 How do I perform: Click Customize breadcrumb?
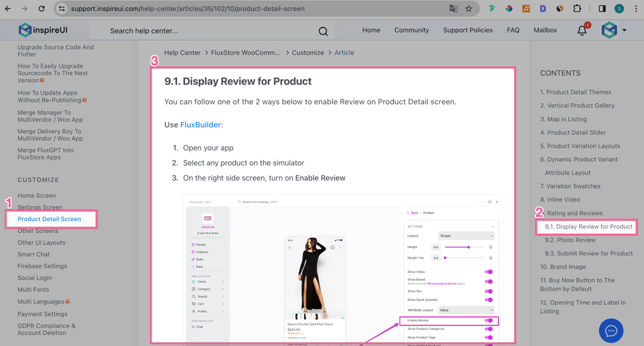(308, 53)
